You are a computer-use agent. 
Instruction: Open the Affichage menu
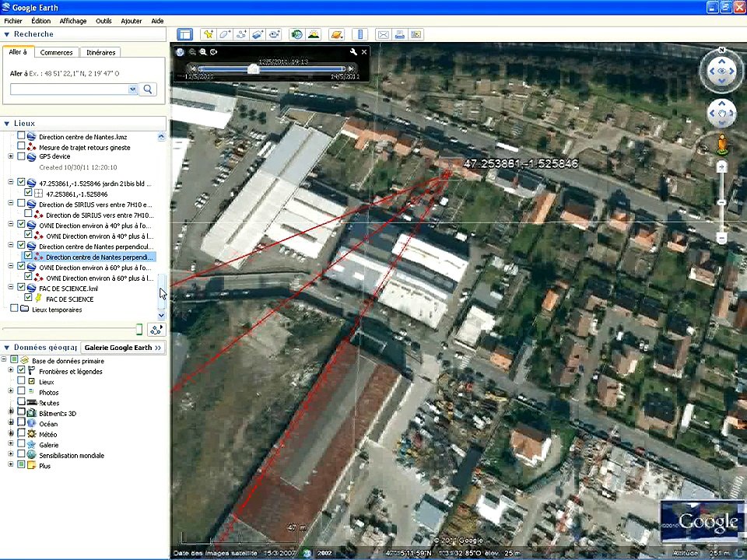(x=73, y=21)
